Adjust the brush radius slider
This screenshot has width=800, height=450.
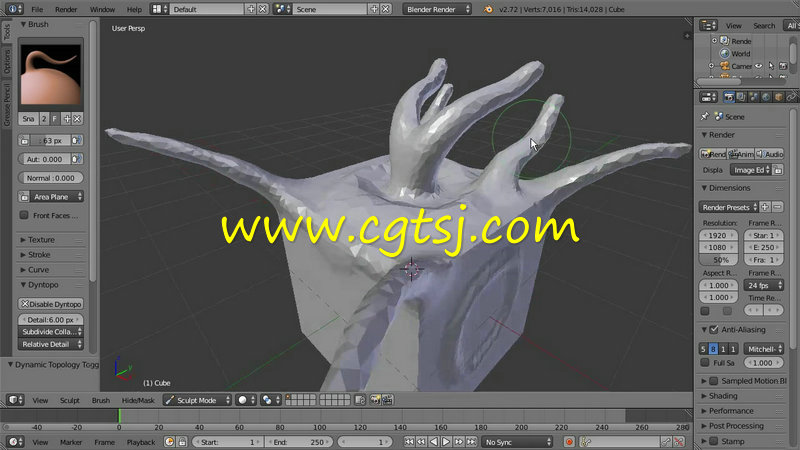tap(50, 140)
